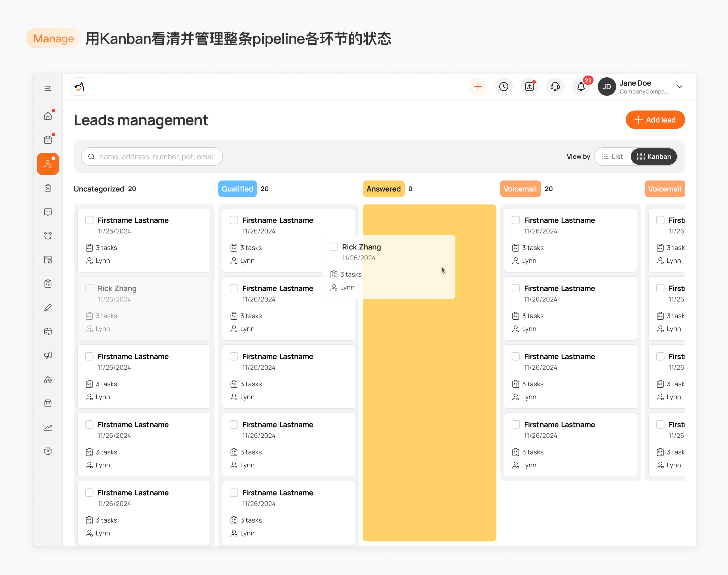The height and width of the screenshot is (575, 728).
Task: Click the Answered column yellow tag
Action: 383,189
